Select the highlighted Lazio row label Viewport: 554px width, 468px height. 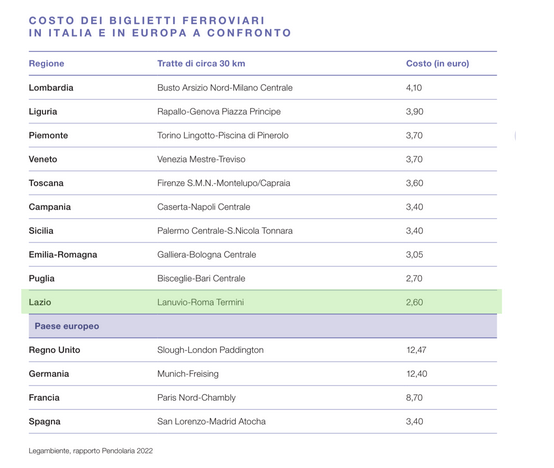tap(40, 302)
